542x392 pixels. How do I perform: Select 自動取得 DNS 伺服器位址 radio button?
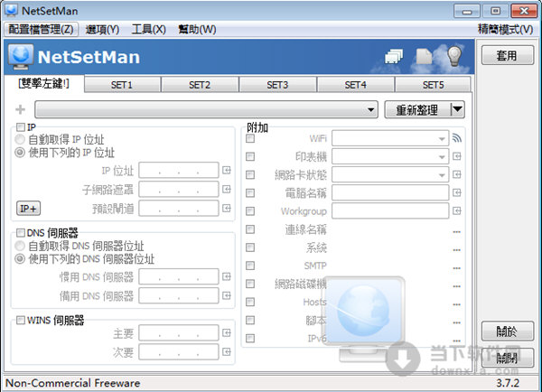[x=20, y=246]
